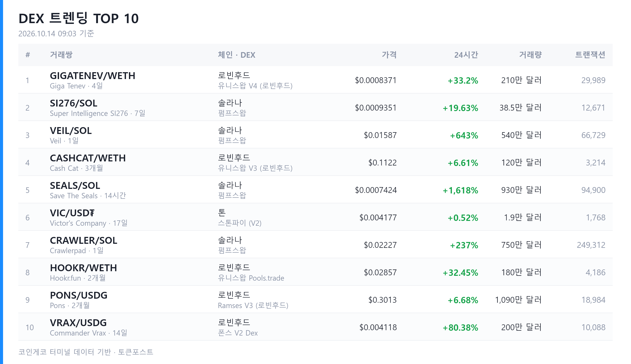Click the +643% change value
Viewport: 631px width, 364px height.
click(x=464, y=135)
